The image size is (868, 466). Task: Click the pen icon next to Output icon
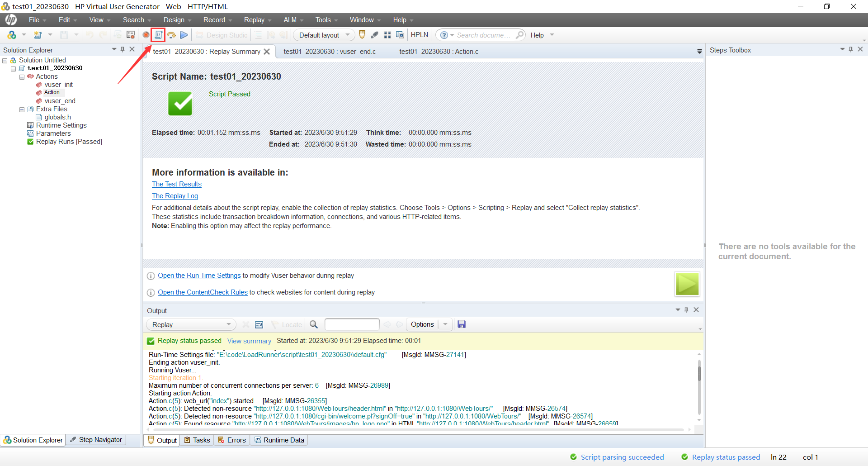click(x=374, y=35)
